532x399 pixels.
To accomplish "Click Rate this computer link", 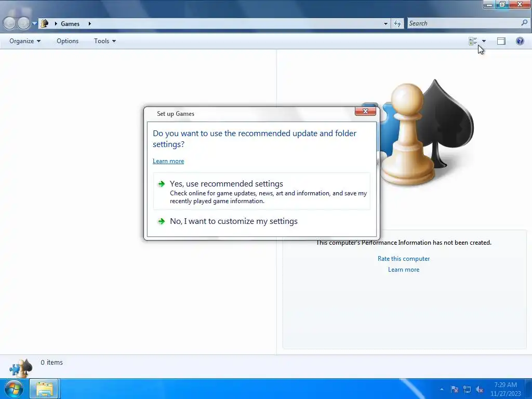I will pyautogui.click(x=404, y=259).
